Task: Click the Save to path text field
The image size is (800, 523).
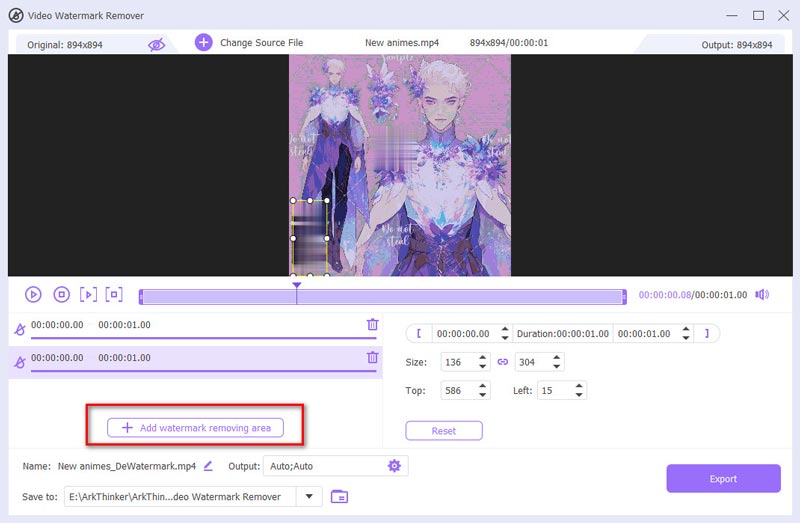Action: tap(180, 496)
